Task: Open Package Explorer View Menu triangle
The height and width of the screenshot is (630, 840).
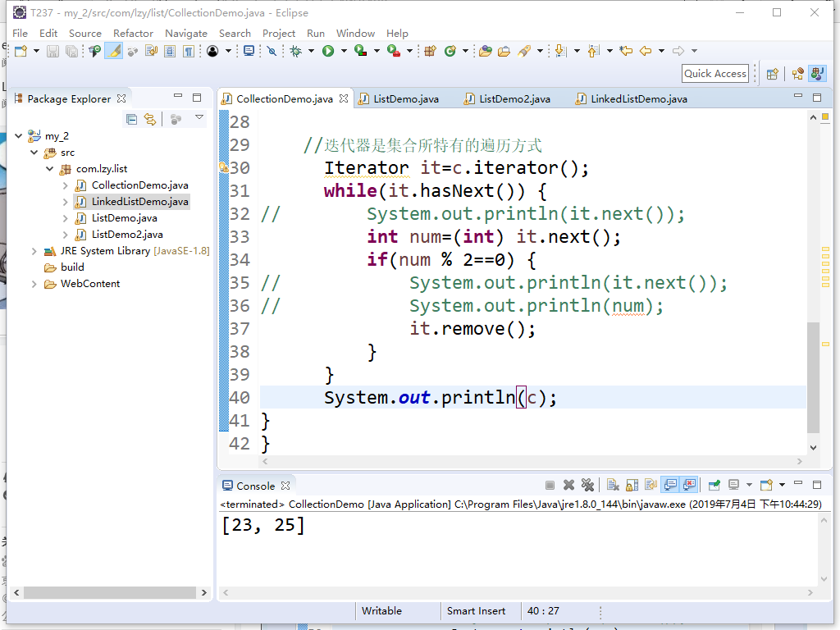Action: (199, 117)
